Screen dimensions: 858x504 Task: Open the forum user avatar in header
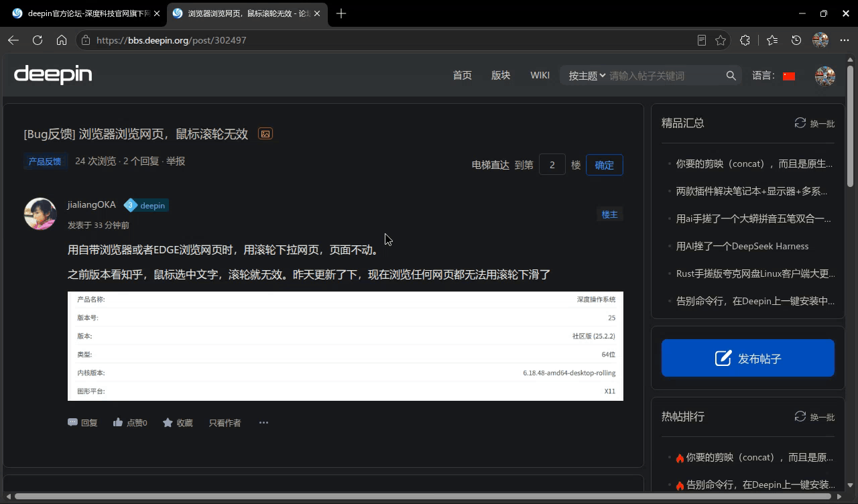[x=825, y=76]
